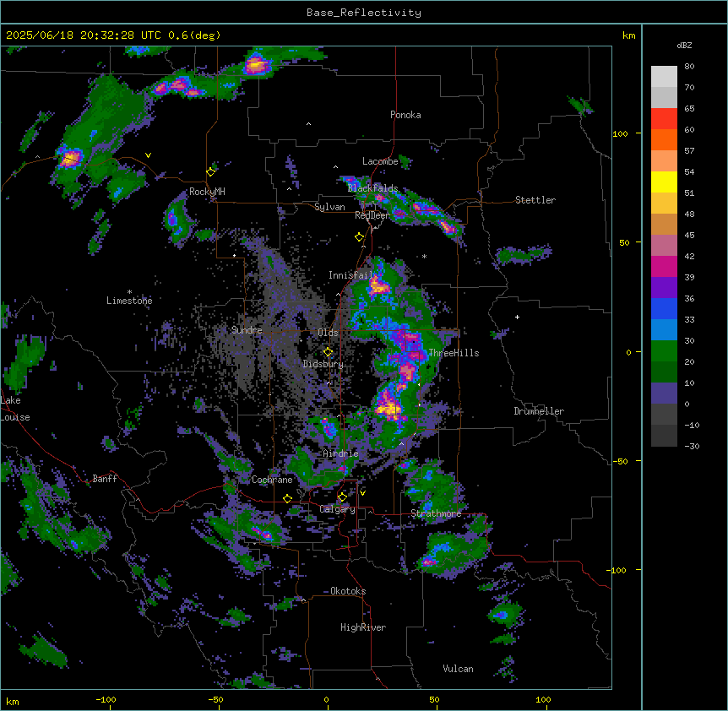This screenshot has height=711, width=728.
Task: Click the Airdrie city label
Action: [x=341, y=453]
